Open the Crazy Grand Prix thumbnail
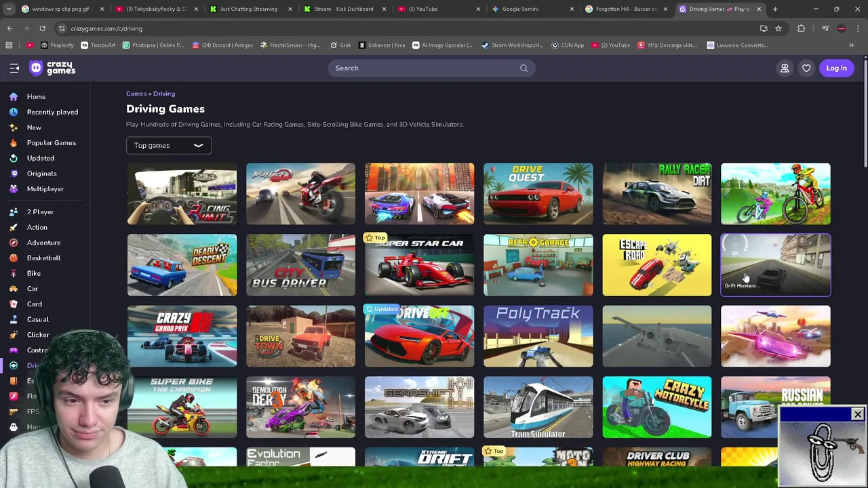 [x=182, y=336]
